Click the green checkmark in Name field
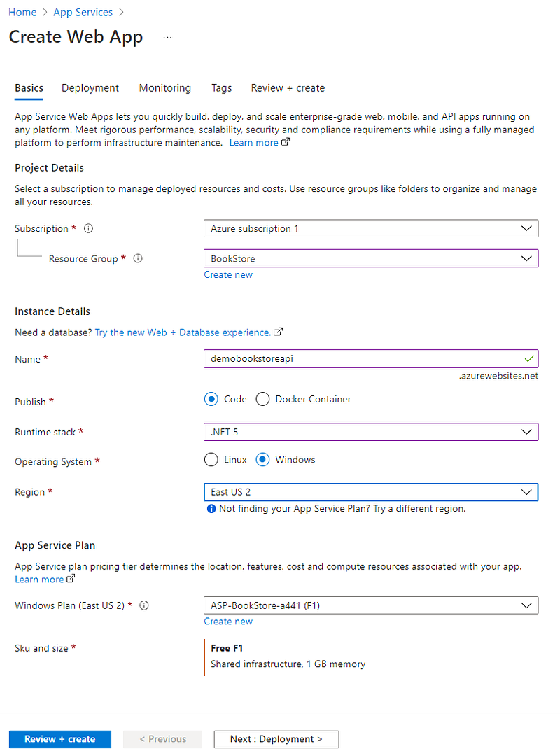The width and height of the screenshot is (560, 756). coord(528,359)
